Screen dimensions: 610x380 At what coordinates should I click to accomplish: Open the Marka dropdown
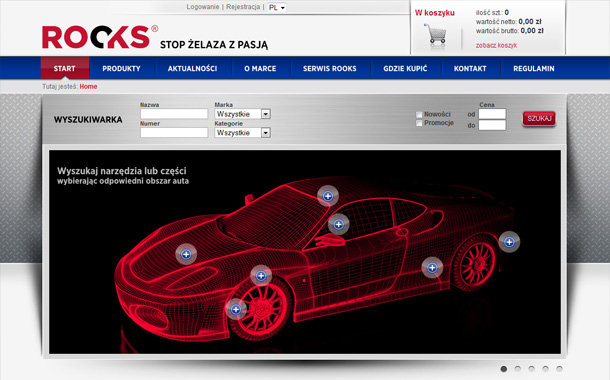(x=242, y=114)
